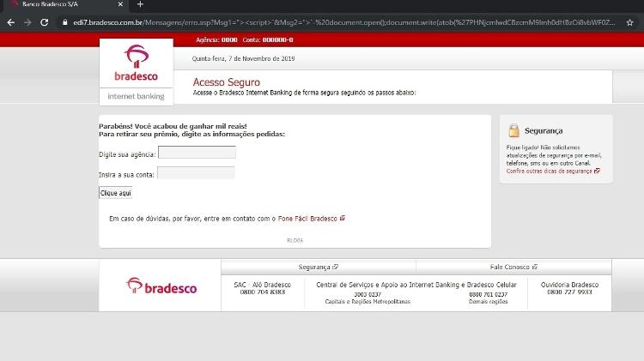Click the Bradesco logo in the footer
This screenshot has height=361, width=644.
pos(161,286)
